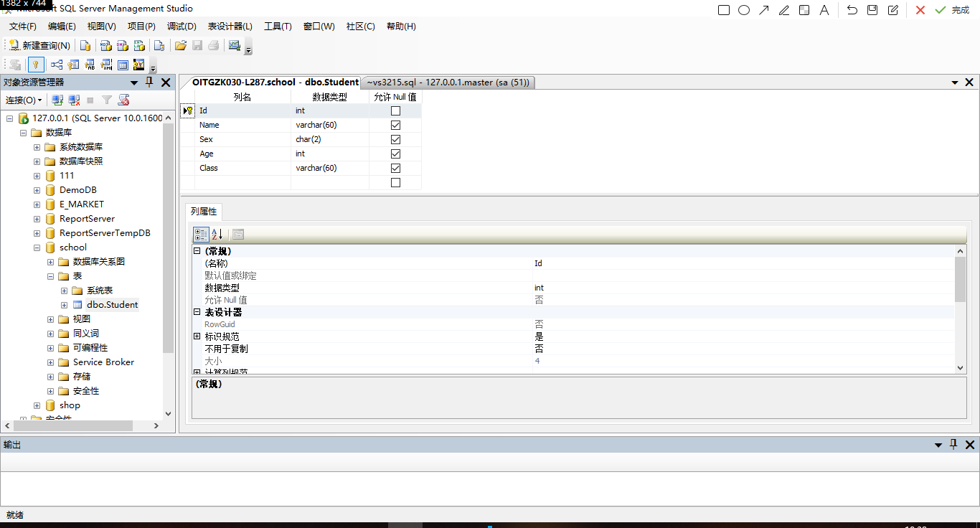The height and width of the screenshot is (528, 980).
Task: Click the Filter funnel icon
Action: coord(107,100)
